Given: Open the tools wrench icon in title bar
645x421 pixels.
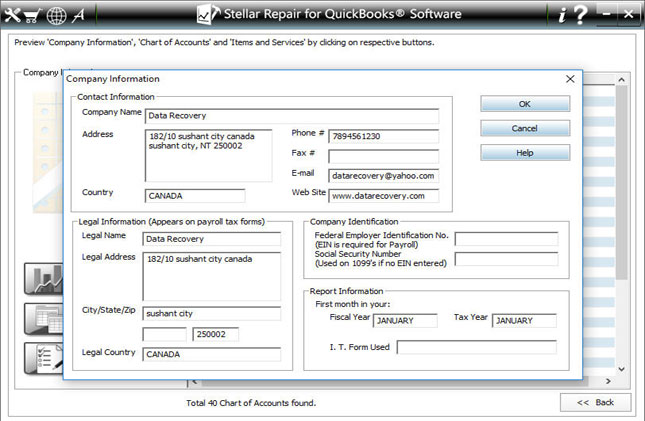Looking at the screenshot, I should coord(12,15).
